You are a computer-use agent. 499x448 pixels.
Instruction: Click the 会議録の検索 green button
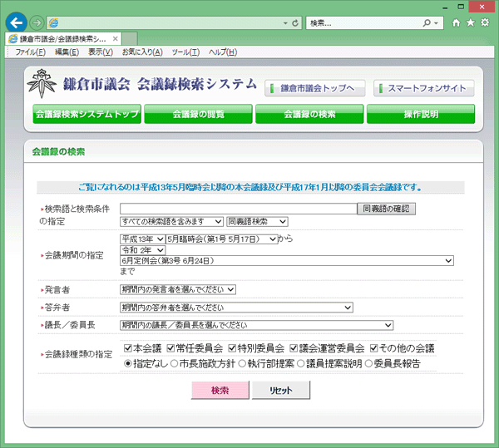click(x=309, y=114)
